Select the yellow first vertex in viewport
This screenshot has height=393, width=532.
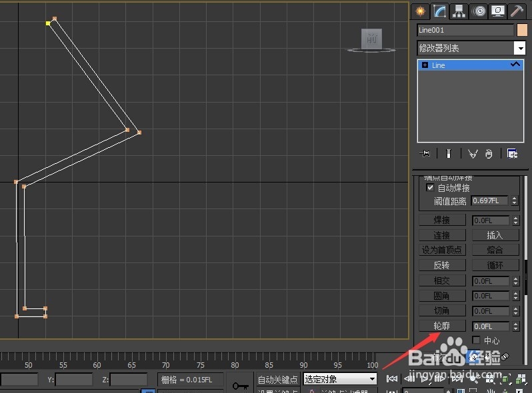[48, 23]
